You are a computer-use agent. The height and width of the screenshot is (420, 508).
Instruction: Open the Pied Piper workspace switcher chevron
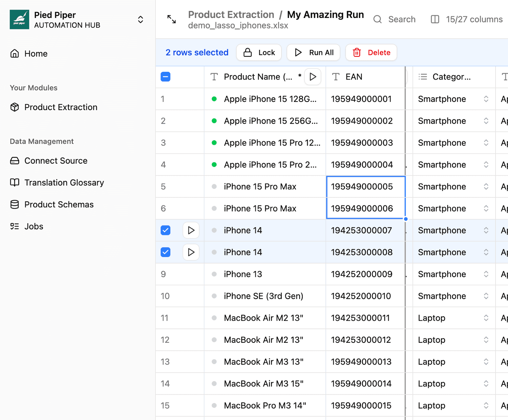pos(140,19)
